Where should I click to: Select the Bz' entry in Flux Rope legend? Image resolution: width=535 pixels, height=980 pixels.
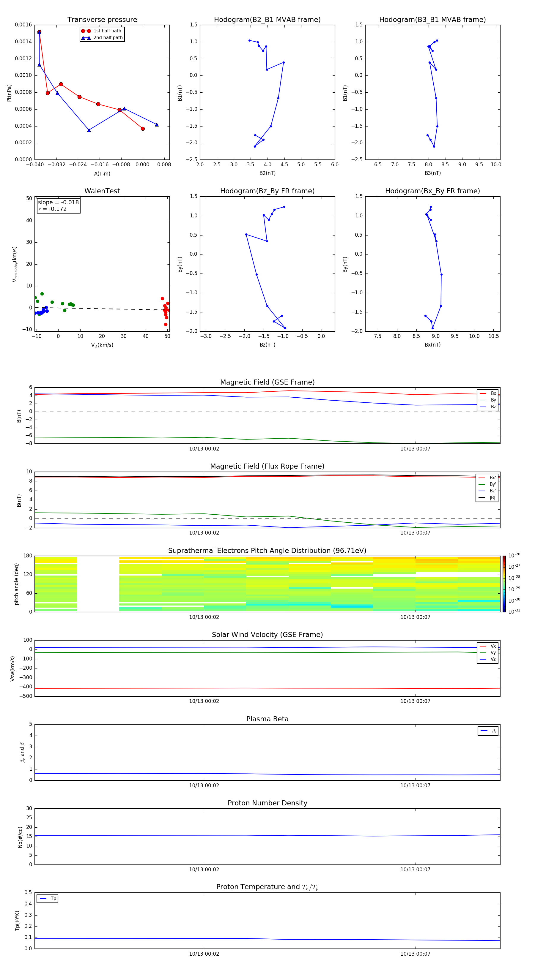(487, 491)
